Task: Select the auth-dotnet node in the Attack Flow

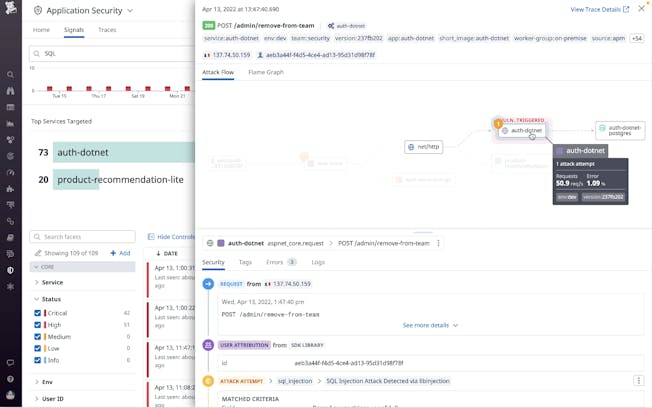Action: coord(522,131)
